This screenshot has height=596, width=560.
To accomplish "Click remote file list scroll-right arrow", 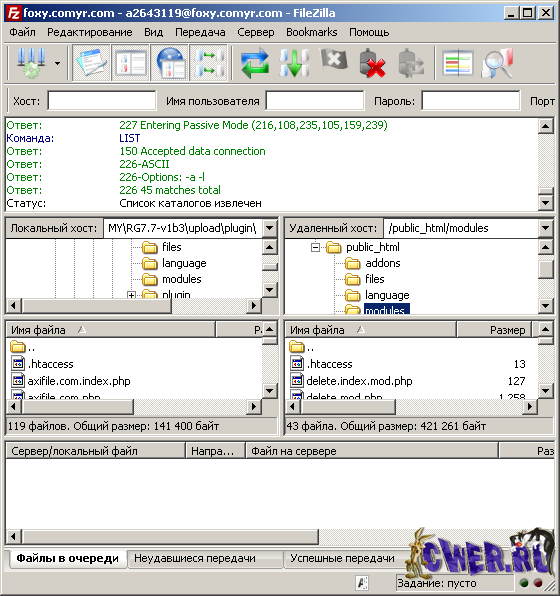I will (x=529, y=407).
